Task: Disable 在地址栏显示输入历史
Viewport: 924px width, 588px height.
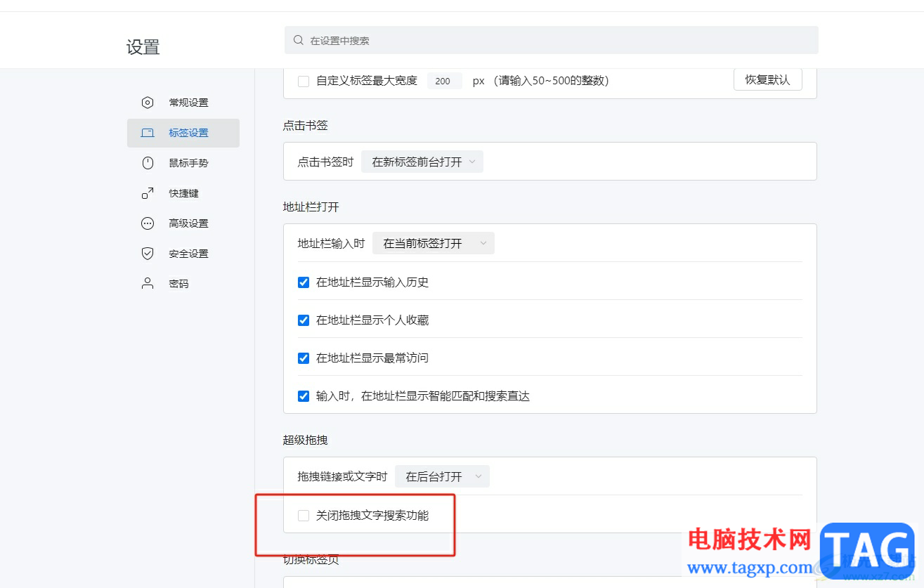Action: tap(303, 282)
